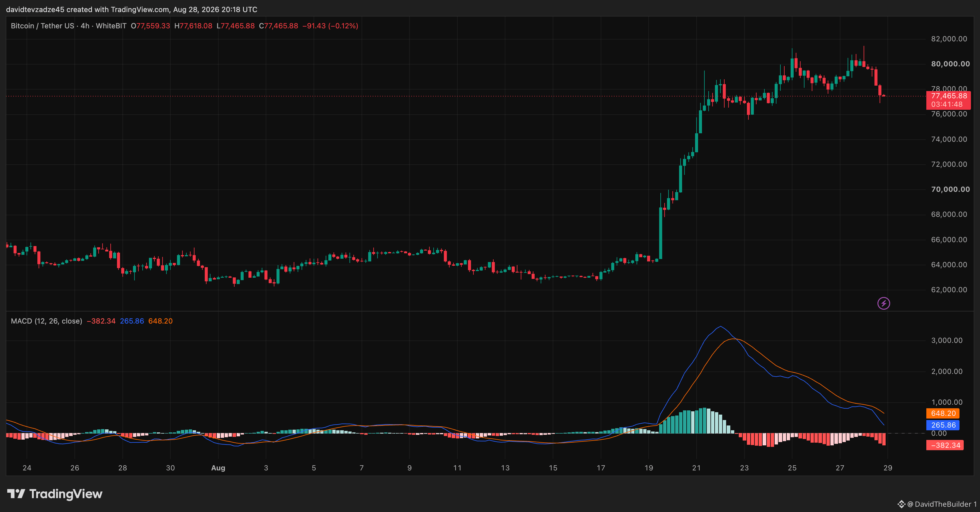Image resolution: width=980 pixels, height=512 pixels.
Task: Click the blue 265.86 value in MACD legend
Action: pos(132,321)
